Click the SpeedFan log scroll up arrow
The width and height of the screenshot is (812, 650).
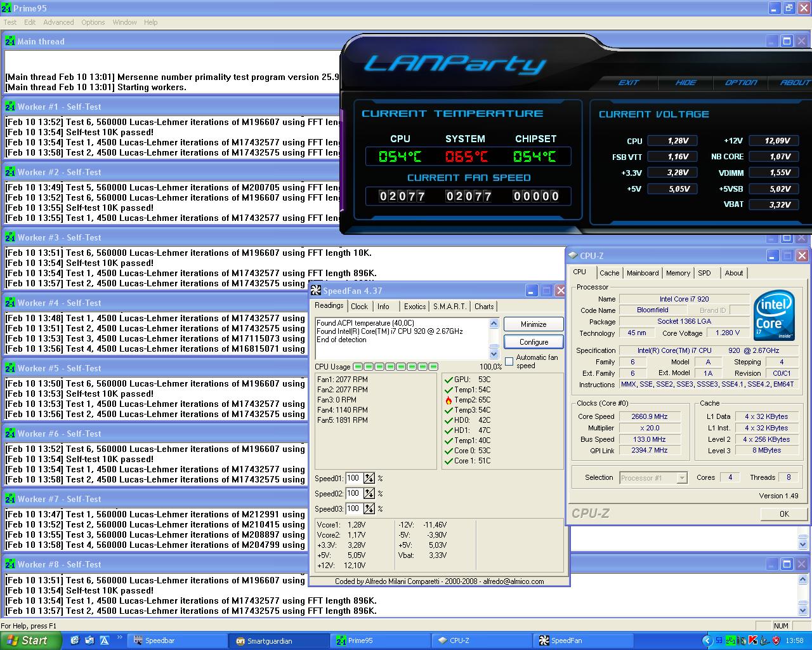494,323
